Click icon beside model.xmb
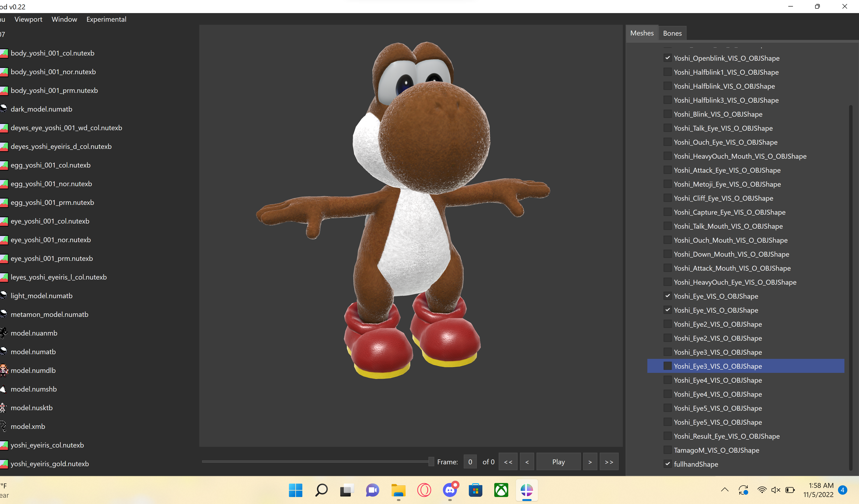Image resolution: width=859 pixels, height=504 pixels. click(x=3, y=426)
